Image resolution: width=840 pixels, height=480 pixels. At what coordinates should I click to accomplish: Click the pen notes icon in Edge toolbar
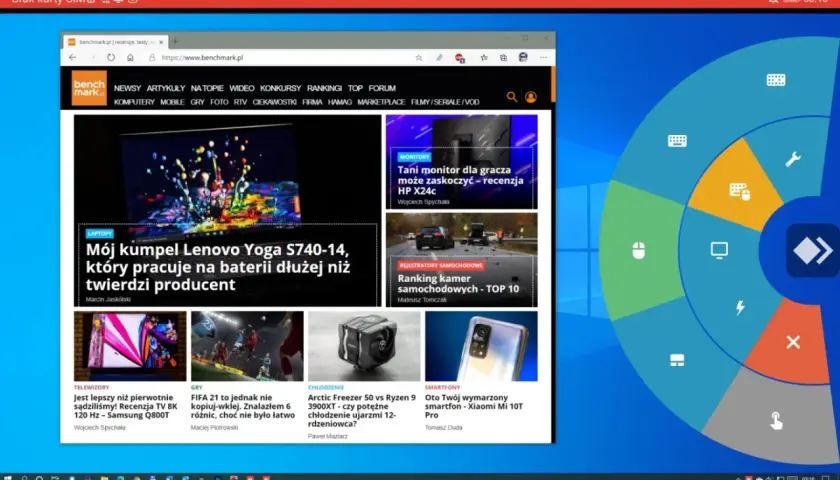[x=439, y=57]
